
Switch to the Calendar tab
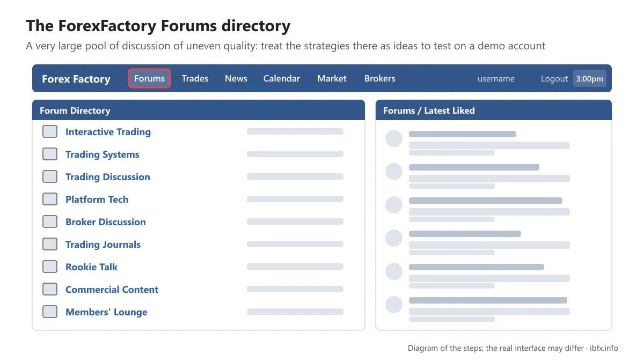point(282,78)
